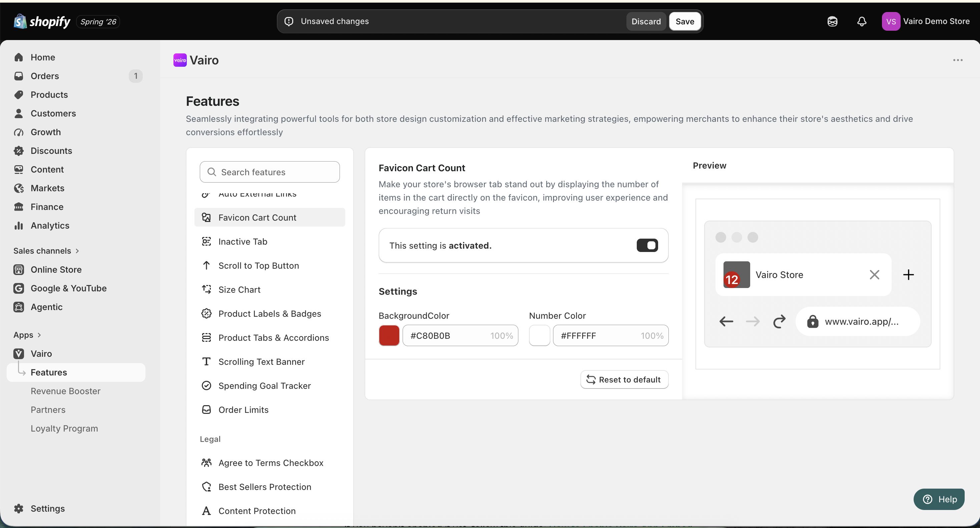Open the red BackgroundColor swatch
Image resolution: width=980 pixels, height=528 pixels.
tap(389, 335)
